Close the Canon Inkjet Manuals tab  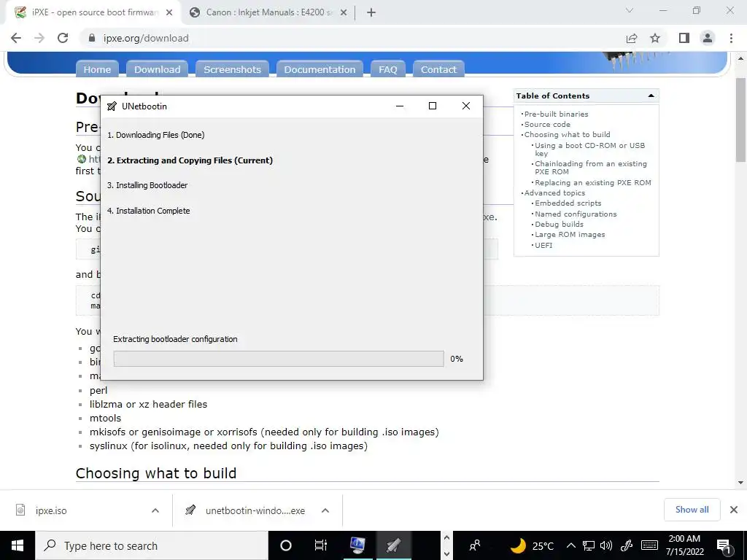pyautogui.click(x=344, y=12)
